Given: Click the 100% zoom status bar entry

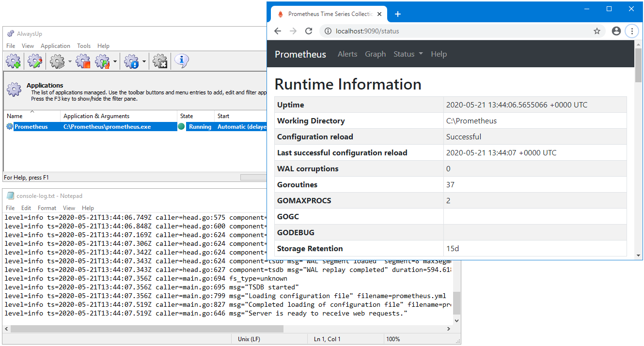Looking at the screenshot, I should (x=393, y=339).
